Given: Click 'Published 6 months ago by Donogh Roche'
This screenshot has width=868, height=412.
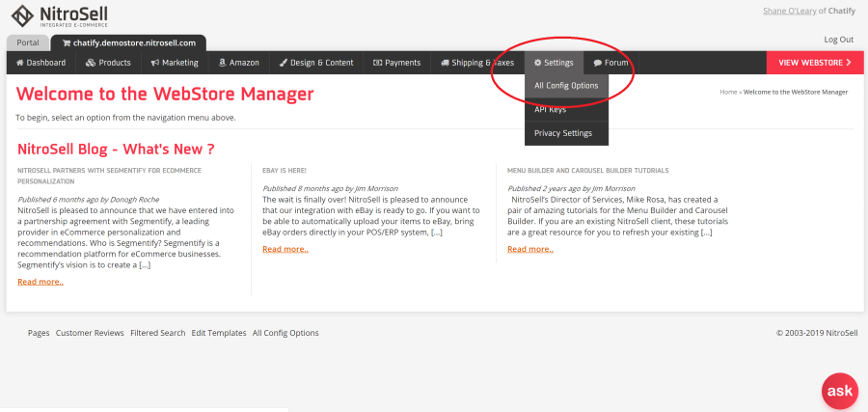Looking at the screenshot, I should (x=89, y=200).
